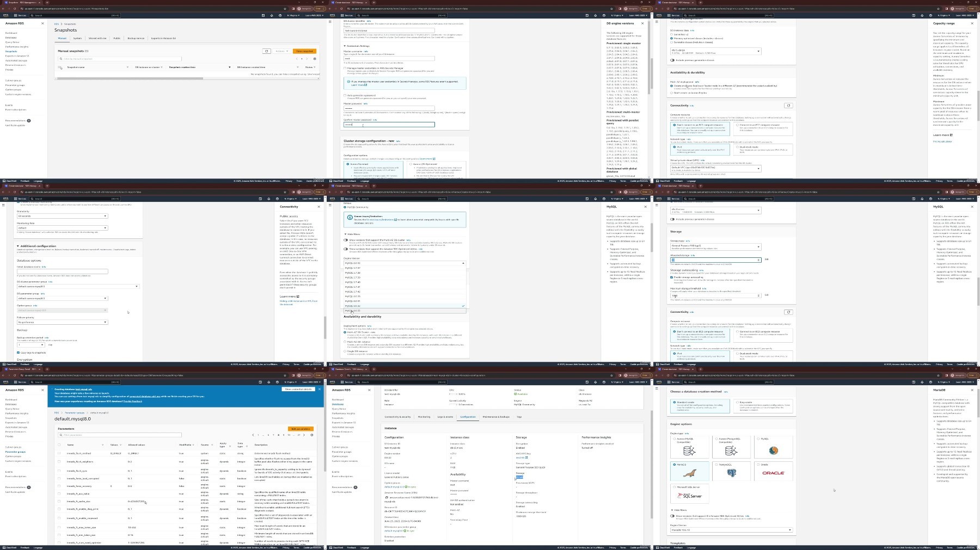This screenshot has width=980, height=550.
Task: Open Monitoring Role default dropdown
Action: (x=63, y=228)
